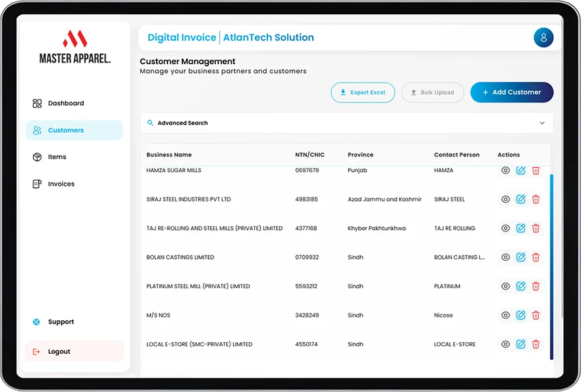The image size is (581, 392).
Task: Click the Advanced Search label
Action: click(183, 123)
